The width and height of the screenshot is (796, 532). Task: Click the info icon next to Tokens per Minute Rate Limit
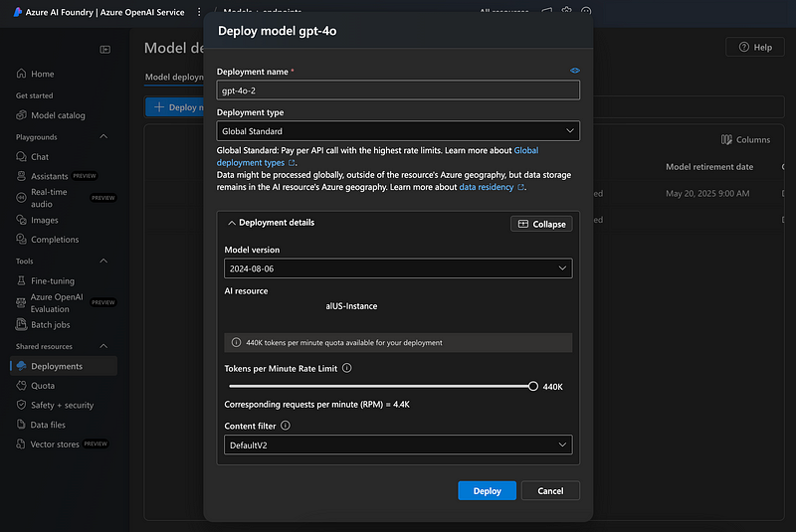pyautogui.click(x=346, y=368)
